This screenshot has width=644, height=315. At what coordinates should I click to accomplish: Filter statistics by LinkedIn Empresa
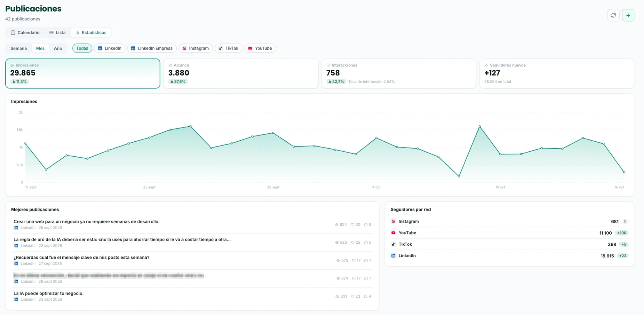pos(152,49)
